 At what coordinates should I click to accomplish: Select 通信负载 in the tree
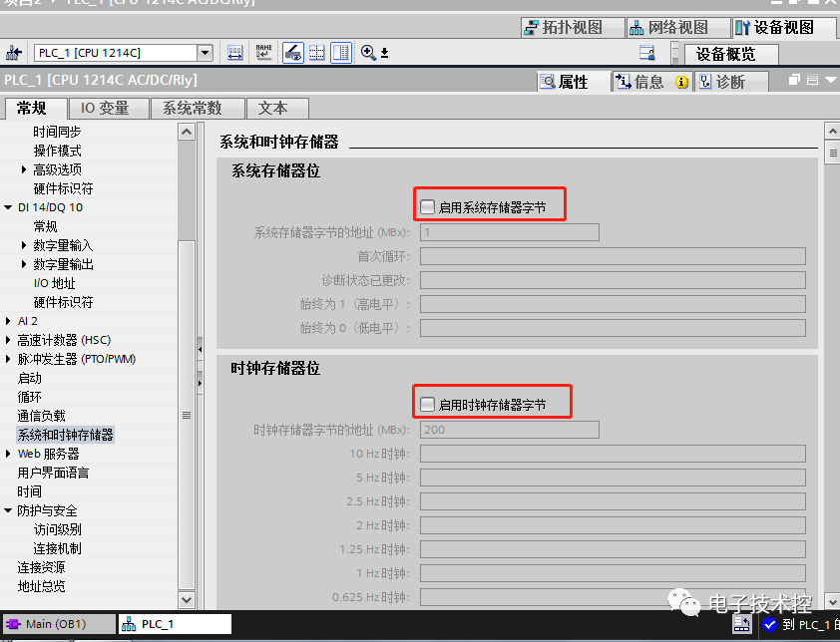[x=41, y=416]
